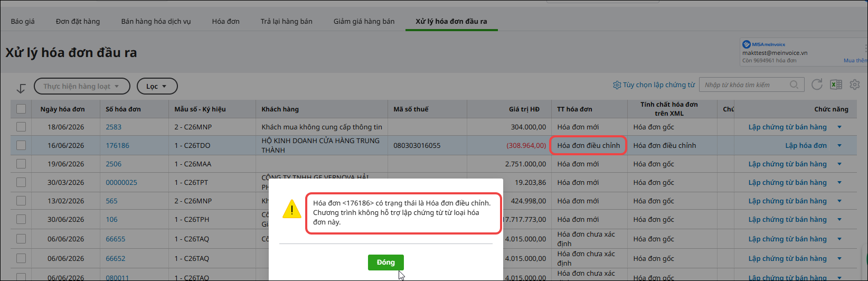868x281 pixels.
Task: Check the row of invoice 176186
Action: pyautogui.click(x=21, y=145)
